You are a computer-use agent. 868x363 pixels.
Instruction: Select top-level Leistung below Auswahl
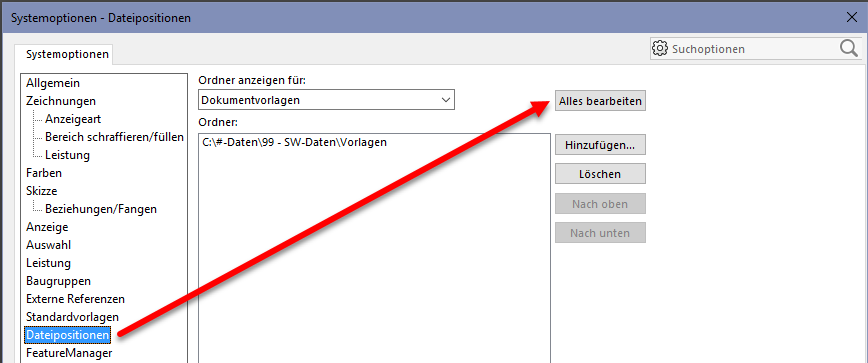point(48,263)
